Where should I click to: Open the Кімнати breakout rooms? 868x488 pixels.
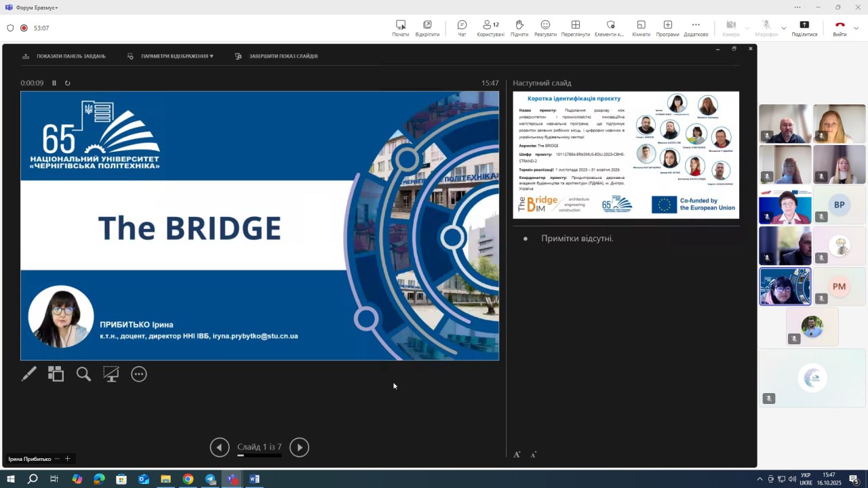click(641, 28)
